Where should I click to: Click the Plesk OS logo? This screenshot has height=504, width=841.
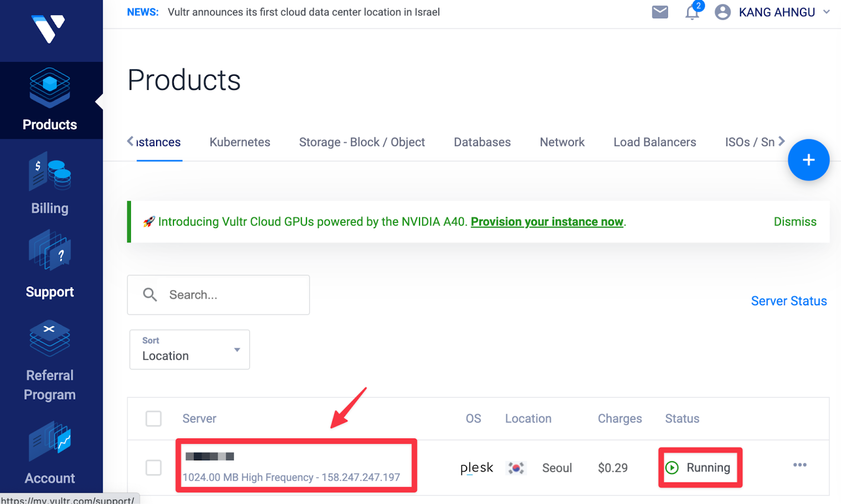476,468
